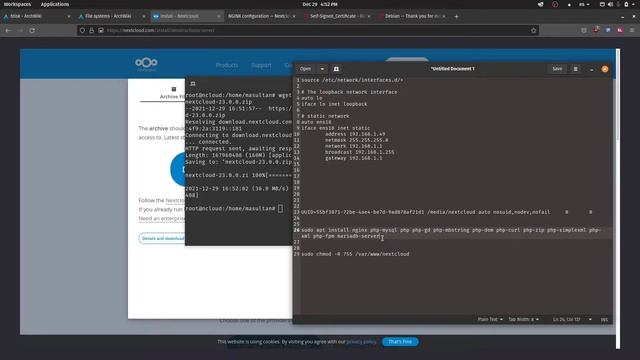Bookmark page with the star icon
The image size is (640, 360).
(x=533, y=30)
